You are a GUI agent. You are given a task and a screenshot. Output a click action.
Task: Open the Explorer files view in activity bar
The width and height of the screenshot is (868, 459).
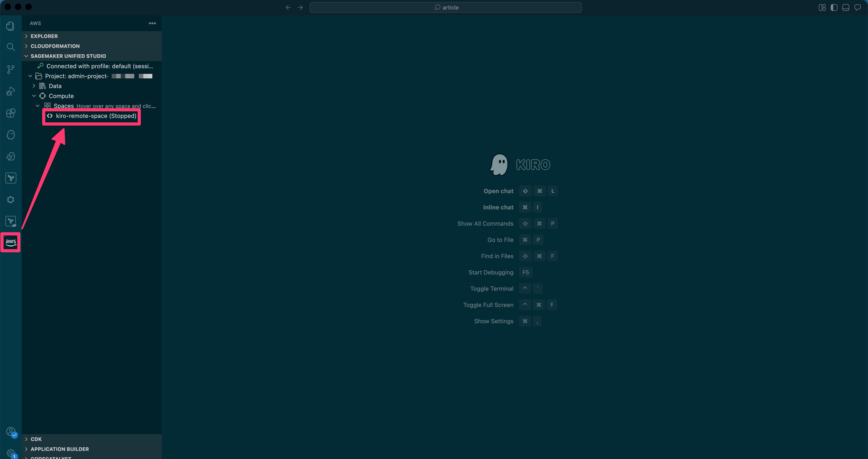pyautogui.click(x=10, y=26)
